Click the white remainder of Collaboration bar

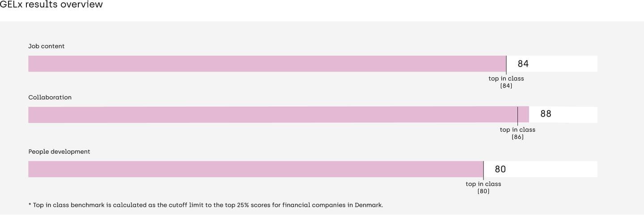(x=563, y=115)
